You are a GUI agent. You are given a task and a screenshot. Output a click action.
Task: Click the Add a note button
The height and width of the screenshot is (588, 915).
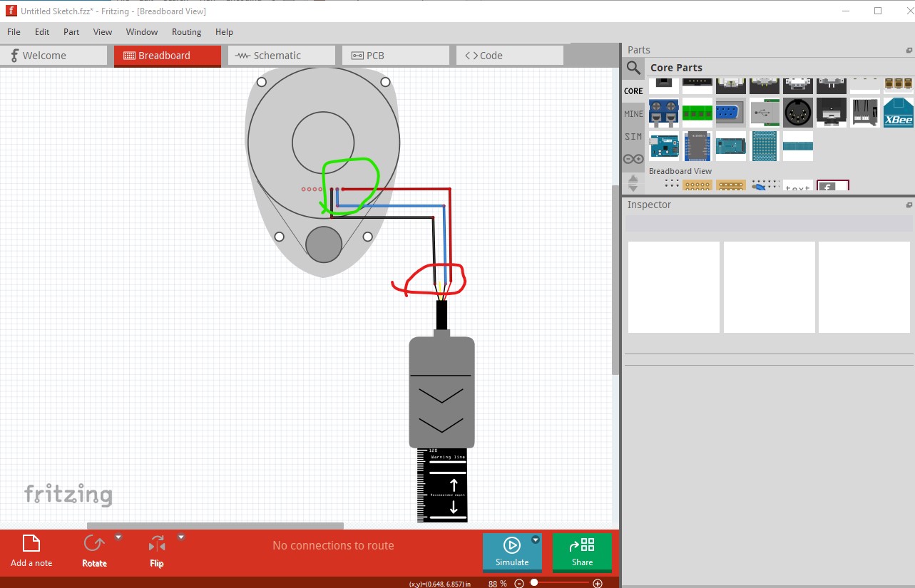[x=31, y=551]
